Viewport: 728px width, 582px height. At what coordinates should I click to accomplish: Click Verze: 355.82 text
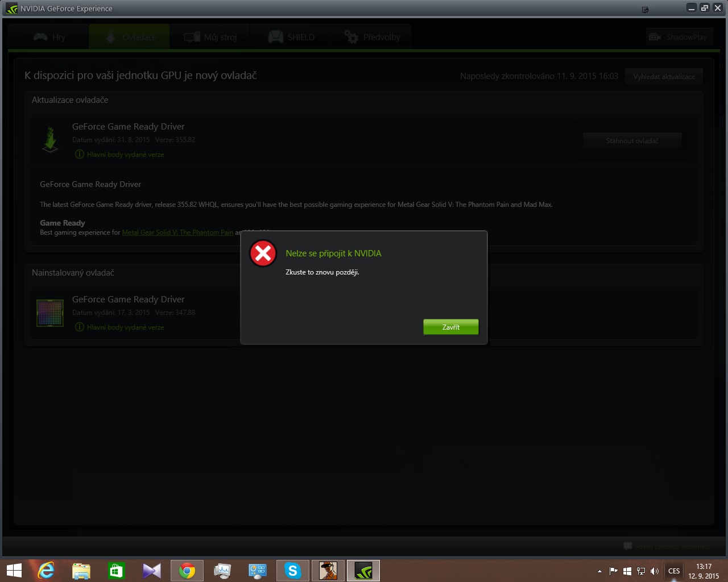[x=175, y=140]
